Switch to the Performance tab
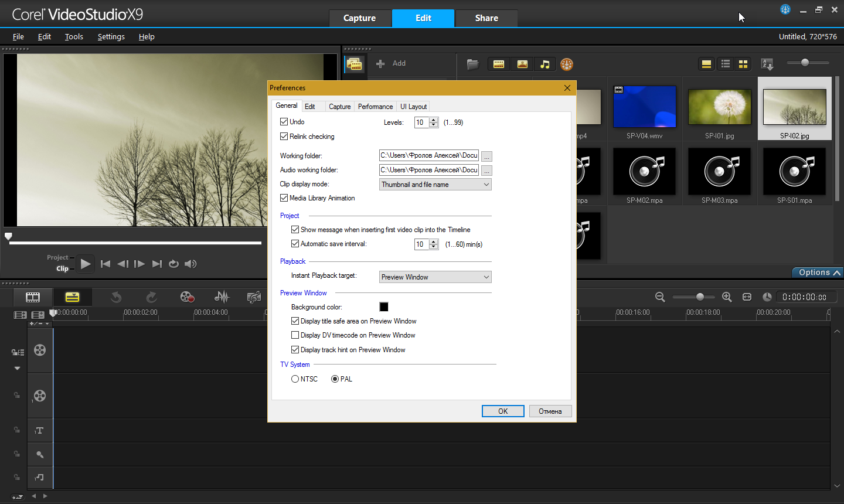The width and height of the screenshot is (844, 504). [x=375, y=107]
